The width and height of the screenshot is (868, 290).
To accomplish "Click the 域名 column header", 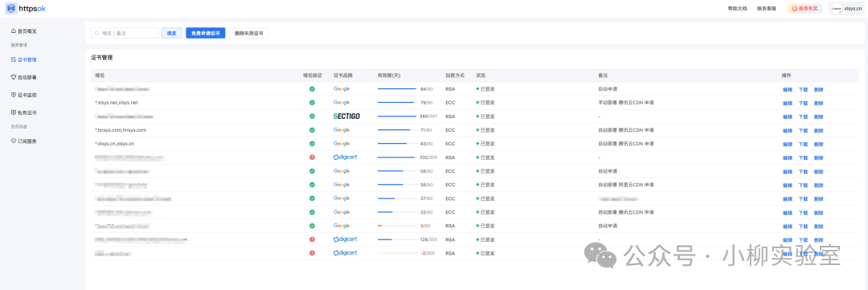I will pyautogui.click(x=100, y=76).
